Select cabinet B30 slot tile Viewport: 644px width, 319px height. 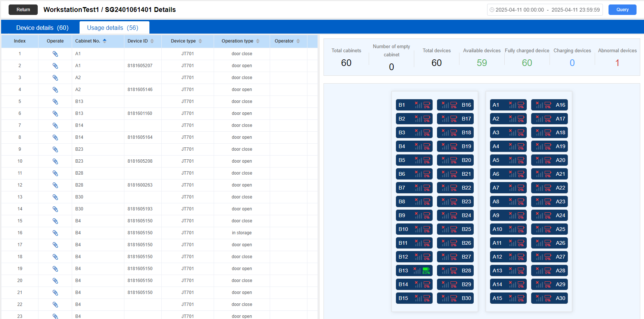455,298
